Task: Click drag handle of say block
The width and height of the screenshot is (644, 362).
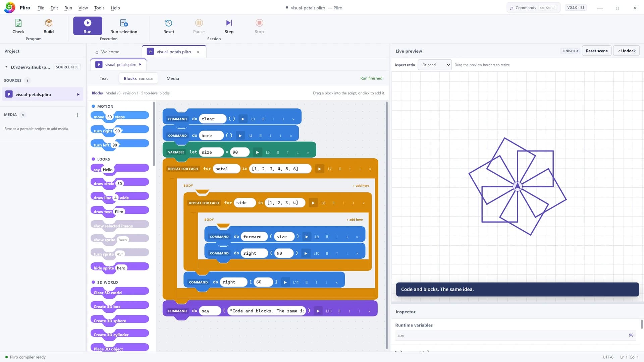Action: pyautogui.click(x=339, y=311)
